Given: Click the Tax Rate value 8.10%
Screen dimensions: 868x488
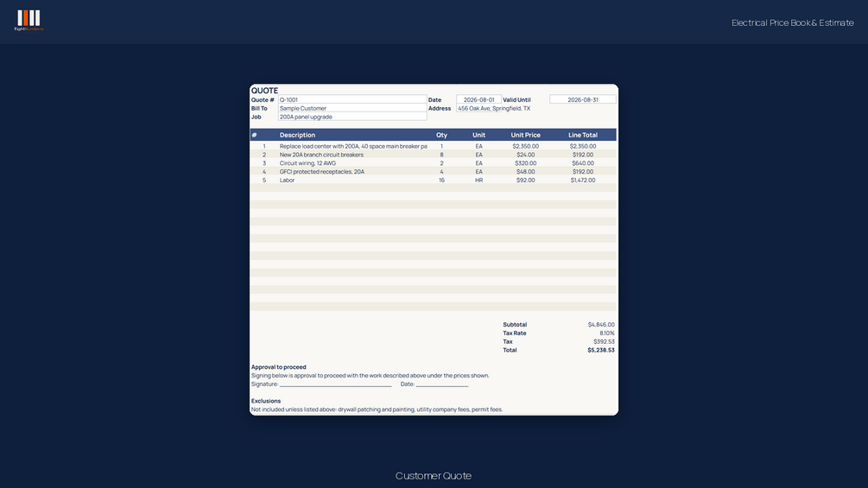Looking at the screenshot, I should [607, 333].
